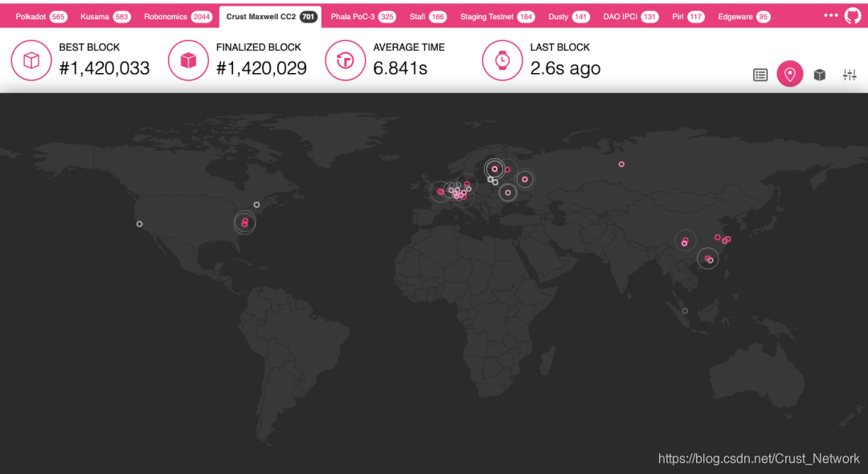Viewport: 868px width, 474px height.
Task: Switch to the Stafi tab
Action: 428,17
